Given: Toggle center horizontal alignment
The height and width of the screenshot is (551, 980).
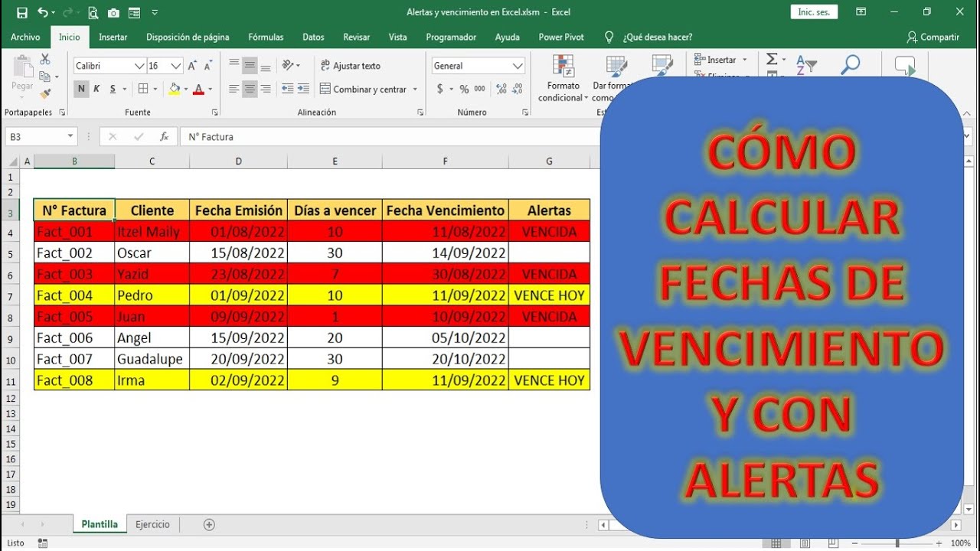Looking at the screenshot, I should click(250, 89).
